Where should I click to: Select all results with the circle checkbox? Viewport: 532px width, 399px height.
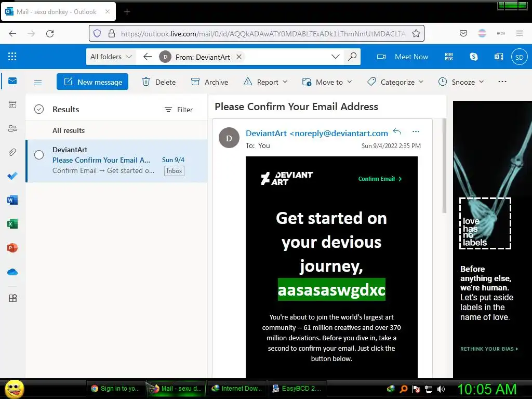pyautogui.click(x=39, y=109)
